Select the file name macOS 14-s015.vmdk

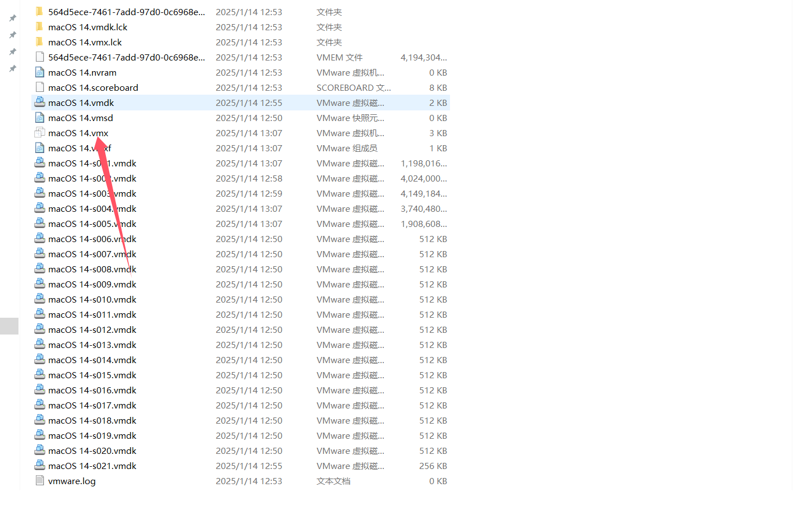coord(92,375)
